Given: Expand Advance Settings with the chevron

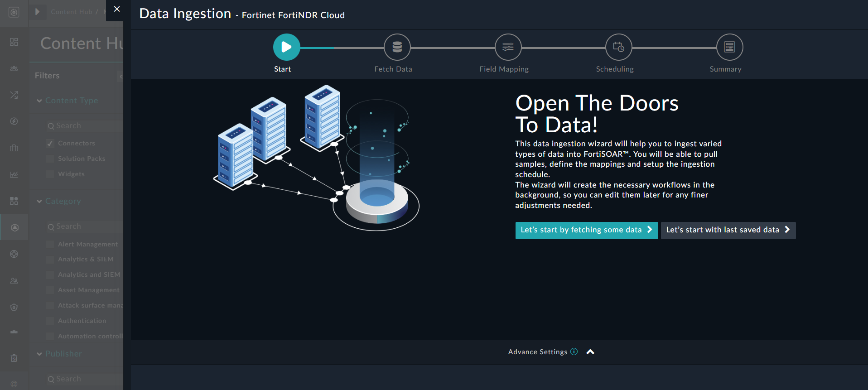Looking at the screenshot, I should (590, 352).
